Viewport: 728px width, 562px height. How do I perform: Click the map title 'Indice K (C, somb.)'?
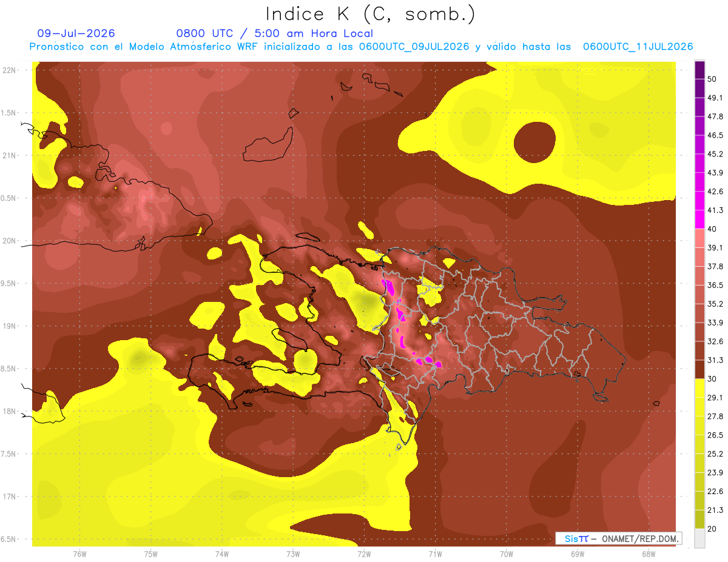370,13
